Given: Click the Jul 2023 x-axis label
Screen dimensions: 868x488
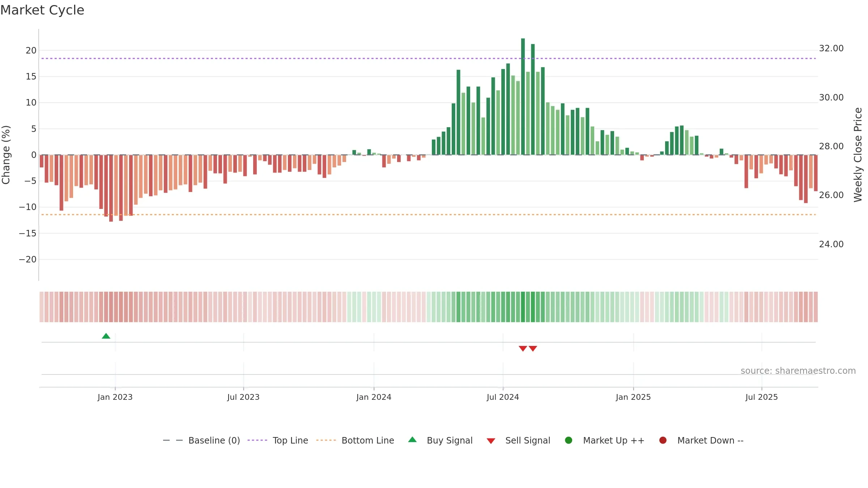Looking at the screenshot, I should pos(243,397).
